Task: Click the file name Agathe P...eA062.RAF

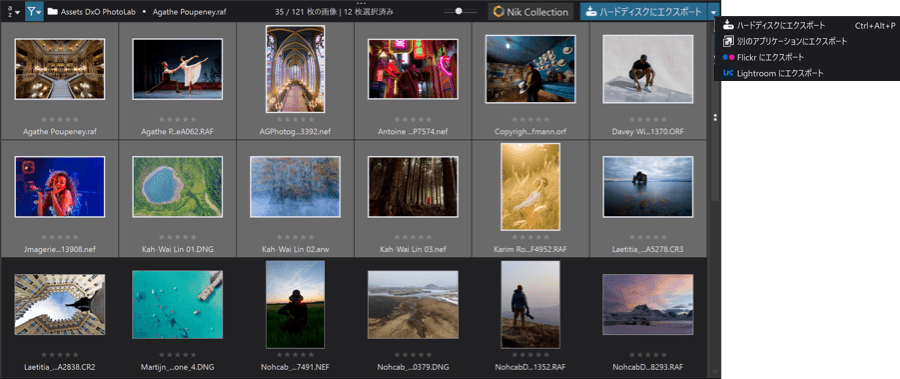Action: point(177,132)
